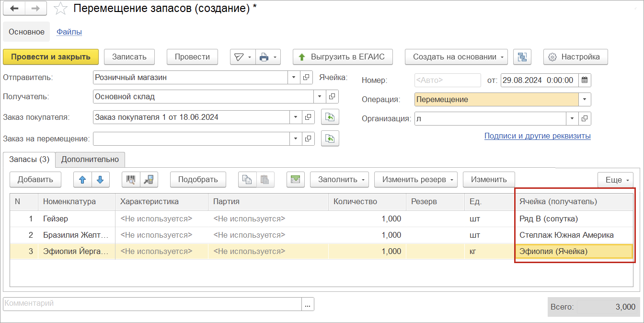Fill from Заказ на перемещение using green arrow icon
This screenshot has height=323, width=644.
(330, 139)
